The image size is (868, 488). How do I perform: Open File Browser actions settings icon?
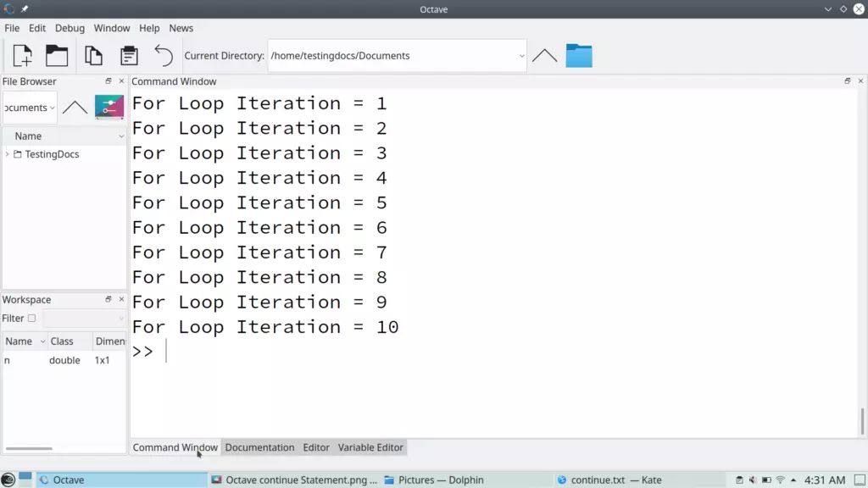(x=109, y=107)
